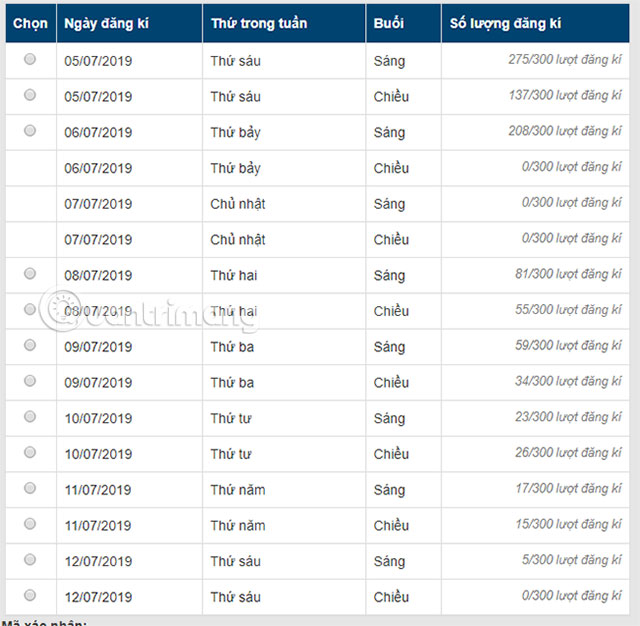Pick the 10/07/2019 Chiều registration slot
This screenshot has height=626, width=640.
(30, 452)
